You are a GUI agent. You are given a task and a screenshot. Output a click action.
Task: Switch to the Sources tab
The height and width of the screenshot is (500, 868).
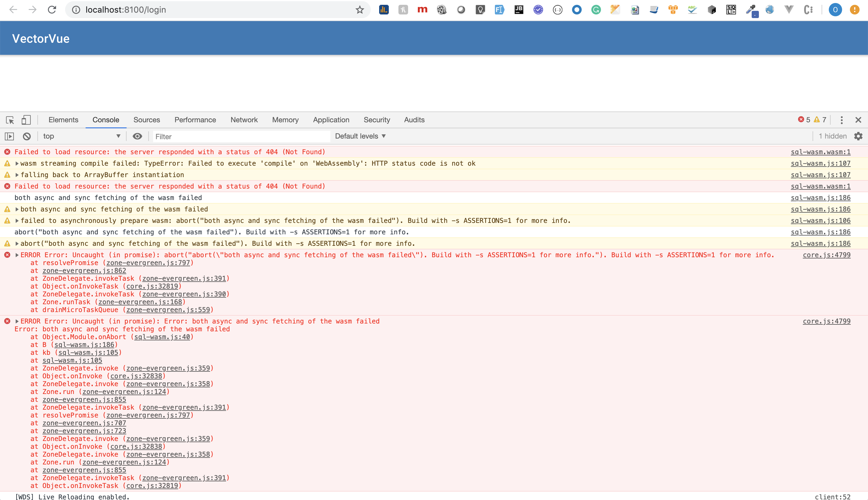[x=147, y=120]
